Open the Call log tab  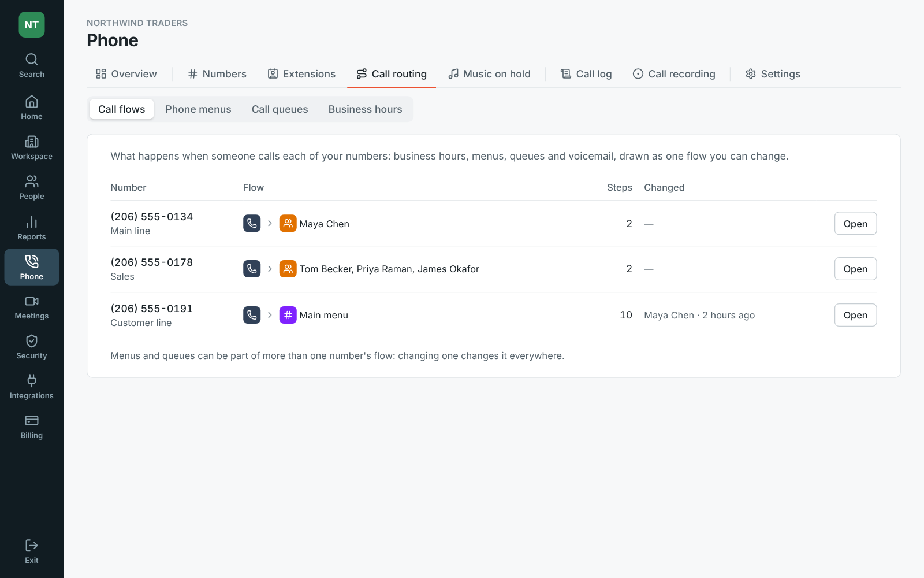pyautogui.click(x=586, y=74)
